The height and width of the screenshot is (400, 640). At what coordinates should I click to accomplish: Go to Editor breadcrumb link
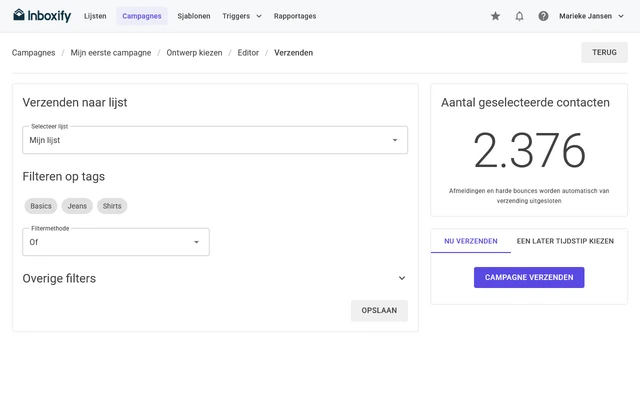(x=248, y=53)
